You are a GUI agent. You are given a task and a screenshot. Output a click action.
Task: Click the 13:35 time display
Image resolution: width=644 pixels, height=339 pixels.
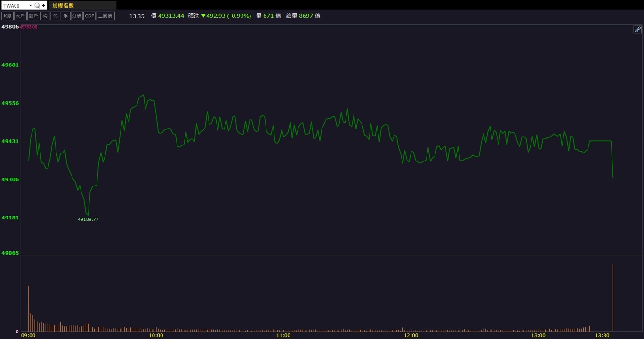(137, 16)
